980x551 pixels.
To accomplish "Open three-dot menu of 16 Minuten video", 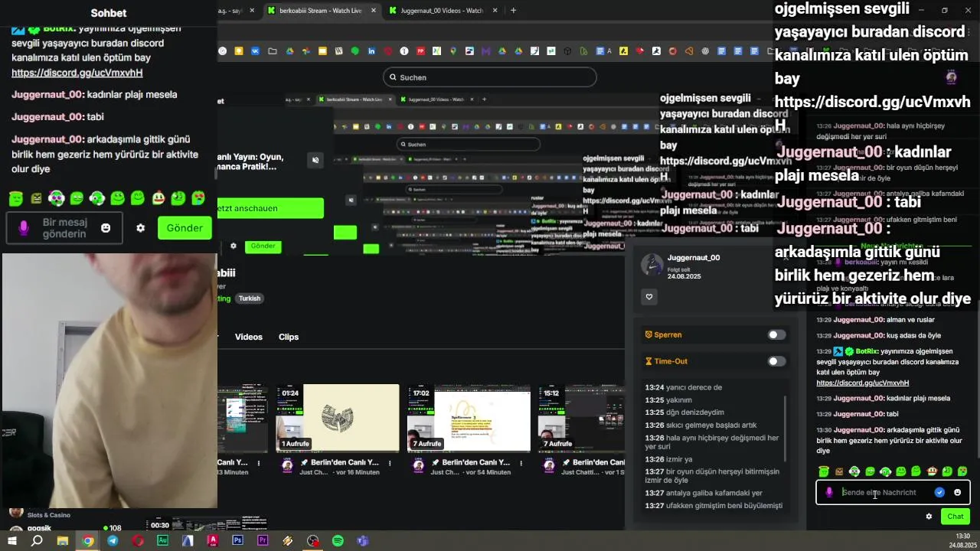I will point(390,463).
